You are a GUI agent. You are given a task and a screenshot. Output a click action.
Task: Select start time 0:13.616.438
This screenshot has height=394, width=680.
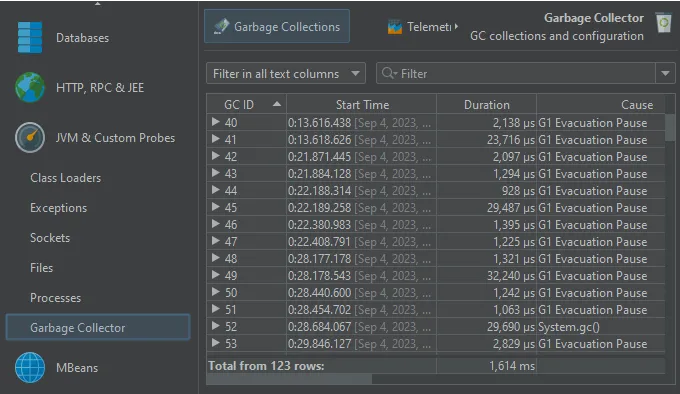319,123
